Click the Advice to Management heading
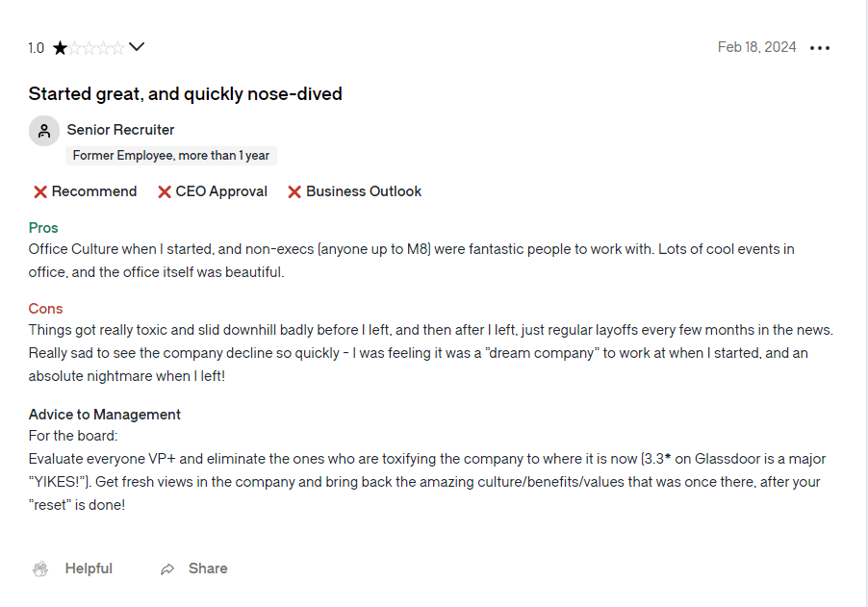The height and width of the screenshot is (607, 868). tap(105, 415)
